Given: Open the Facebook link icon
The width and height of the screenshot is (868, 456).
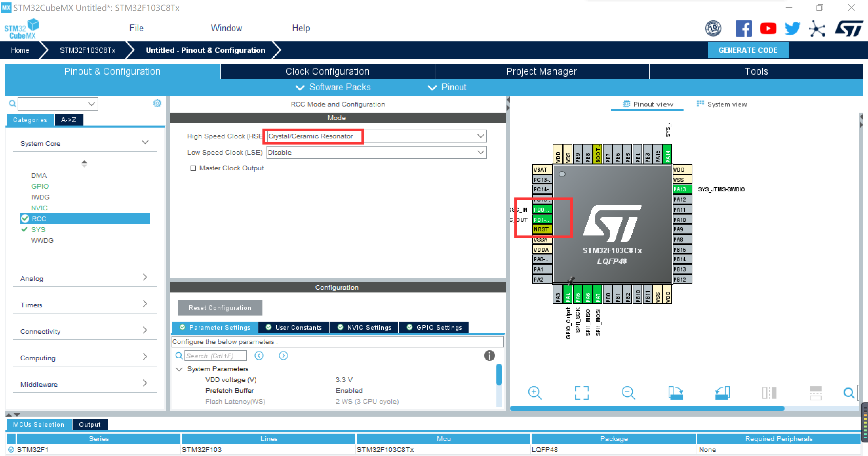Looking at the screenshot, I should pyautogui.click(x=744, y=28).
